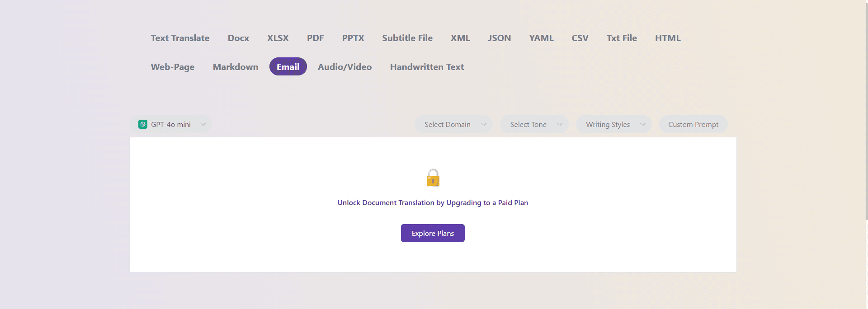Switch to the Audio/Video tab
868x309 pixels.
coord(344,66)
